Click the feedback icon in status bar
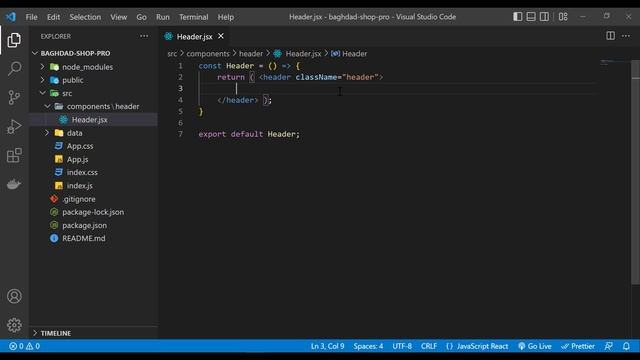640x360 pixels. (x=609, y=346)
